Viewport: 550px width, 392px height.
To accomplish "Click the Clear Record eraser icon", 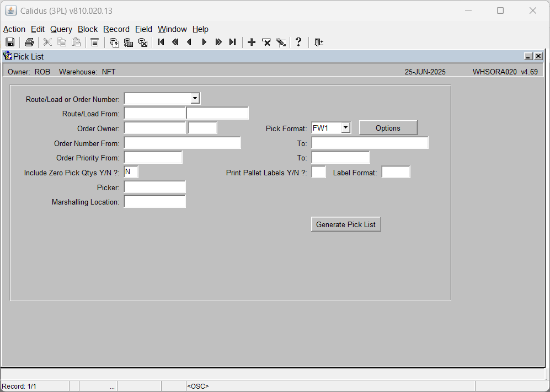I will pos(281,42).
